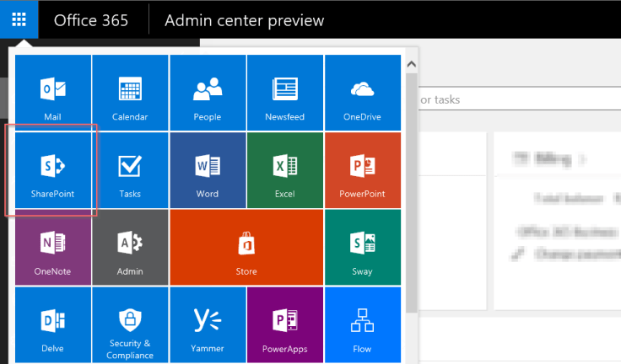Viewport: 621px width, 364px height.
Task: Go to the Admin tile
Action: point(130,247)
